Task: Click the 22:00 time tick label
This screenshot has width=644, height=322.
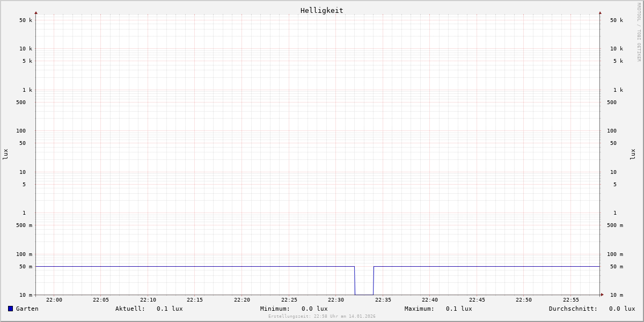Action: tap(54, 300)
